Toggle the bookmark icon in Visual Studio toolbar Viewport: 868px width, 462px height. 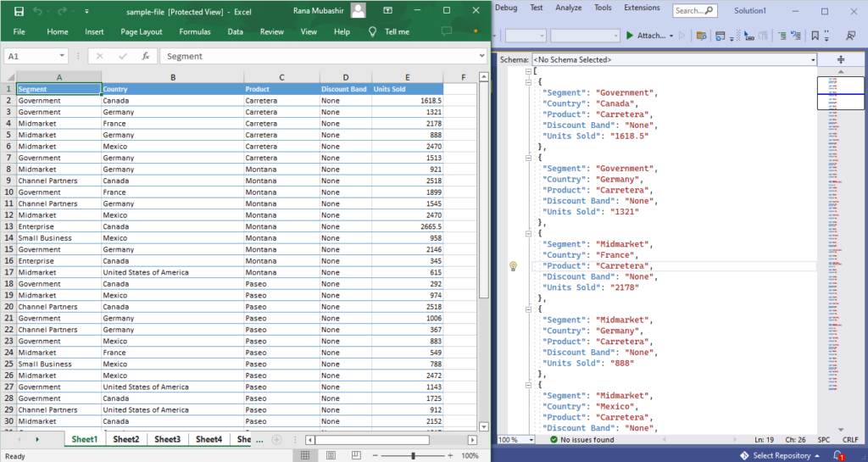click(815, 36)
